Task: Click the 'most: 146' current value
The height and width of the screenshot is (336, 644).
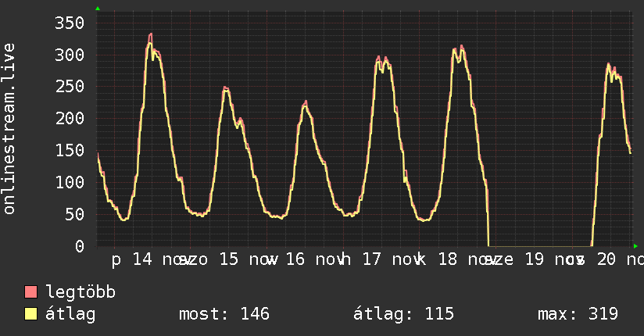Action: tap(224, 315)
